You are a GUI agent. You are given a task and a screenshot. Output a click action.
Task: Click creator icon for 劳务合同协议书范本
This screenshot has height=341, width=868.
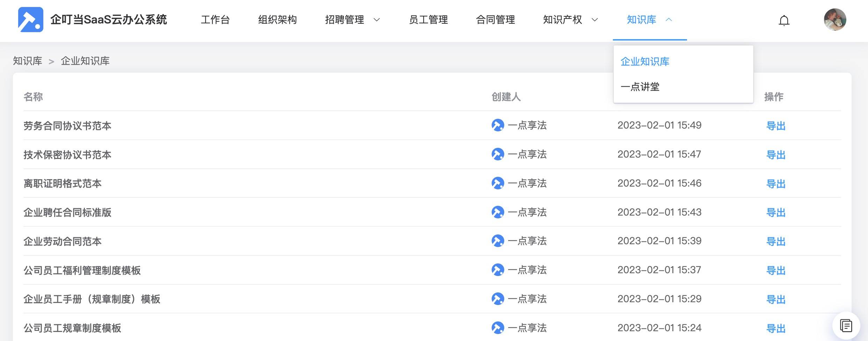pos(498,125)
